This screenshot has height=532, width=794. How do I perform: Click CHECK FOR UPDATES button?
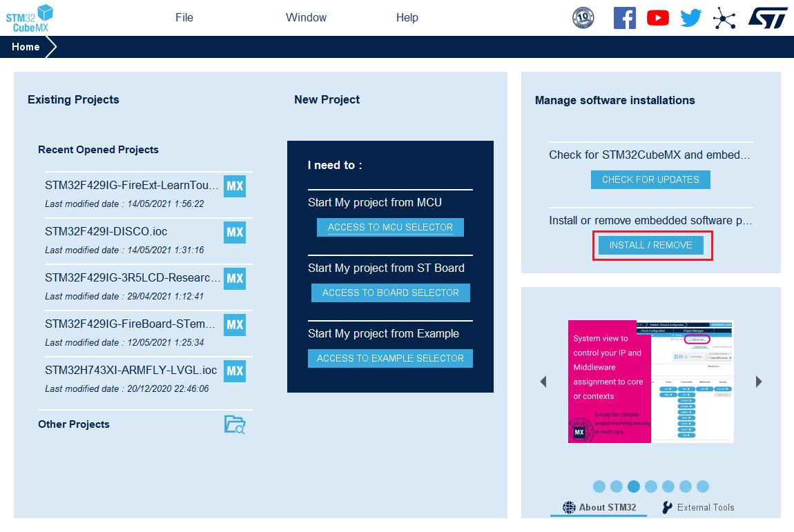pos(650,179)
